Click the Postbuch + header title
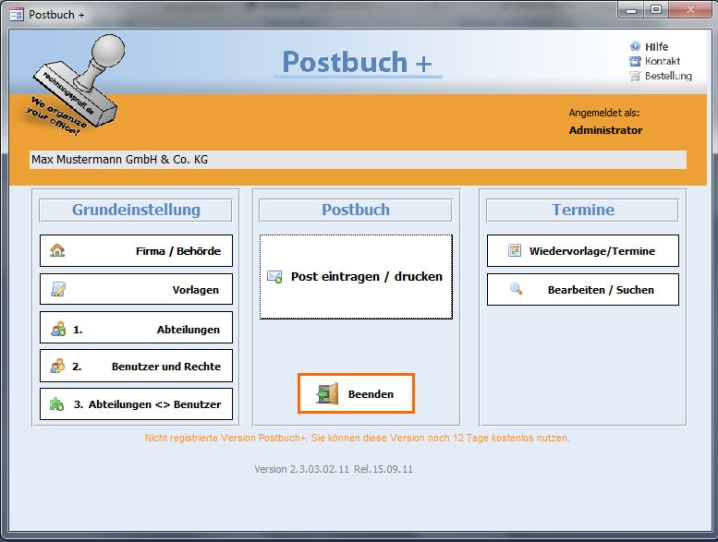 357,62
